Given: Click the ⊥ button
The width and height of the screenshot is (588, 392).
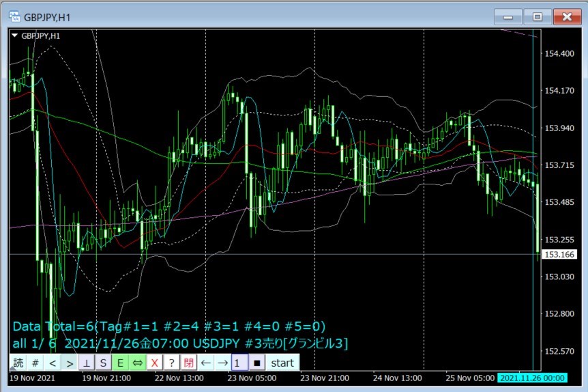Looking at the screenshot, I should [x=87, y=363].
